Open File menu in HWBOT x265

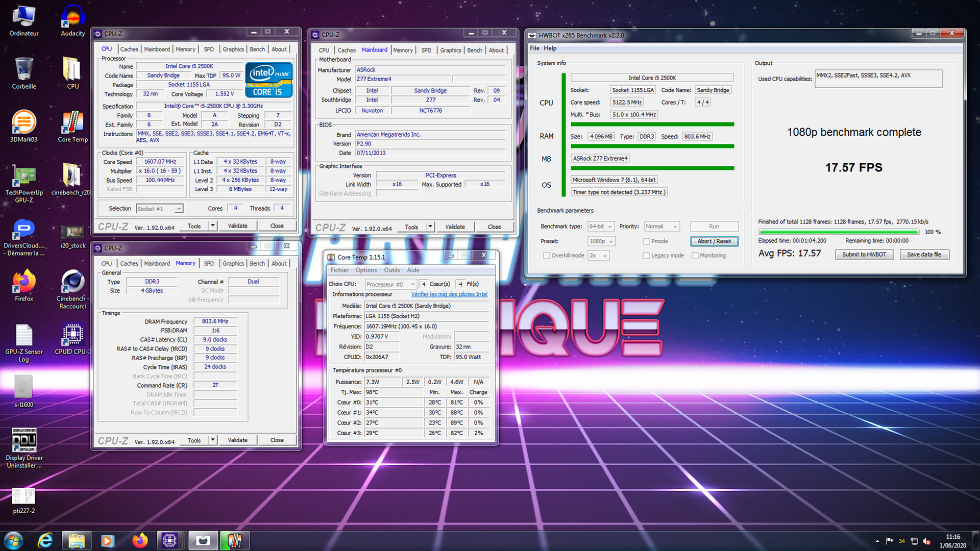534,48
